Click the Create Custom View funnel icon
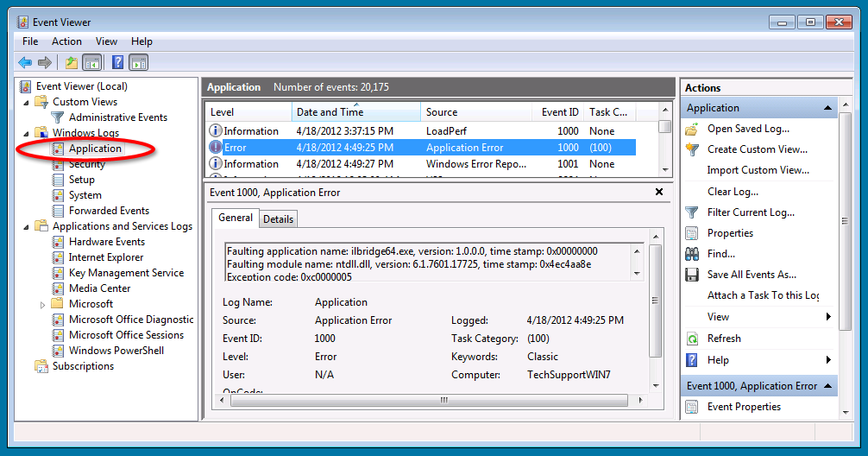Image resolution: width=868 pixels, height=456 pixels. 691,149
